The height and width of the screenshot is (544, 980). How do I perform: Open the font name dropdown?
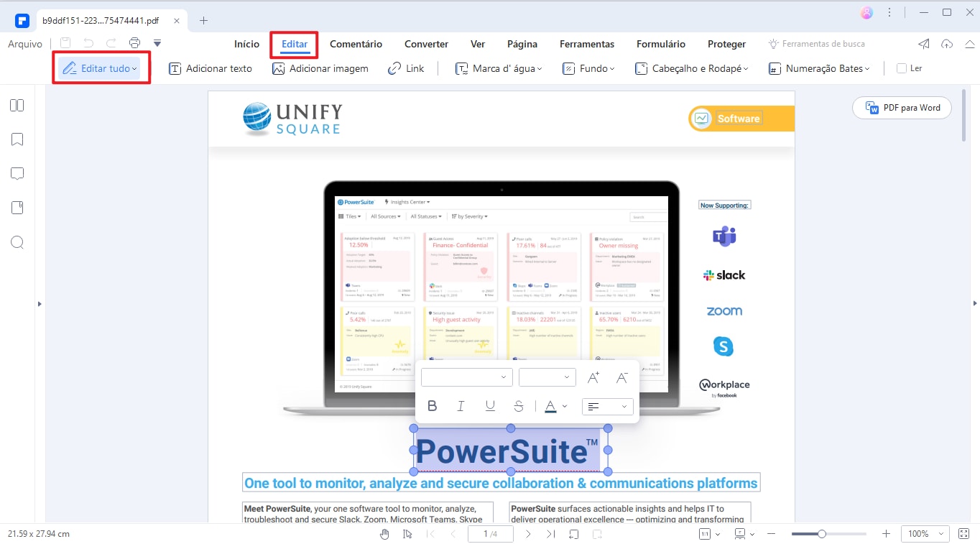click(x=466, y=377)
